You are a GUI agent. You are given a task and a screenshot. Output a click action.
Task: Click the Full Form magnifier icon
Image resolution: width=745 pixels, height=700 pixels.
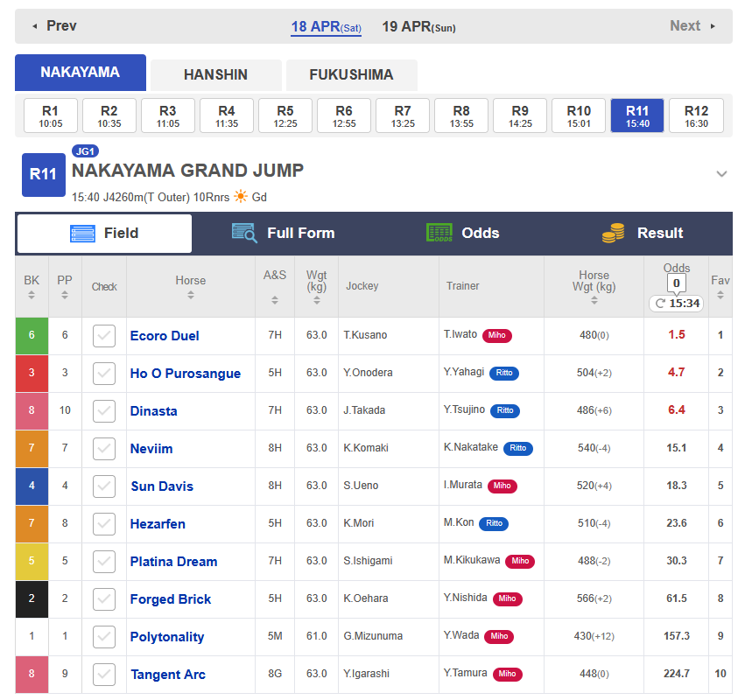click(x=244, y=233)
